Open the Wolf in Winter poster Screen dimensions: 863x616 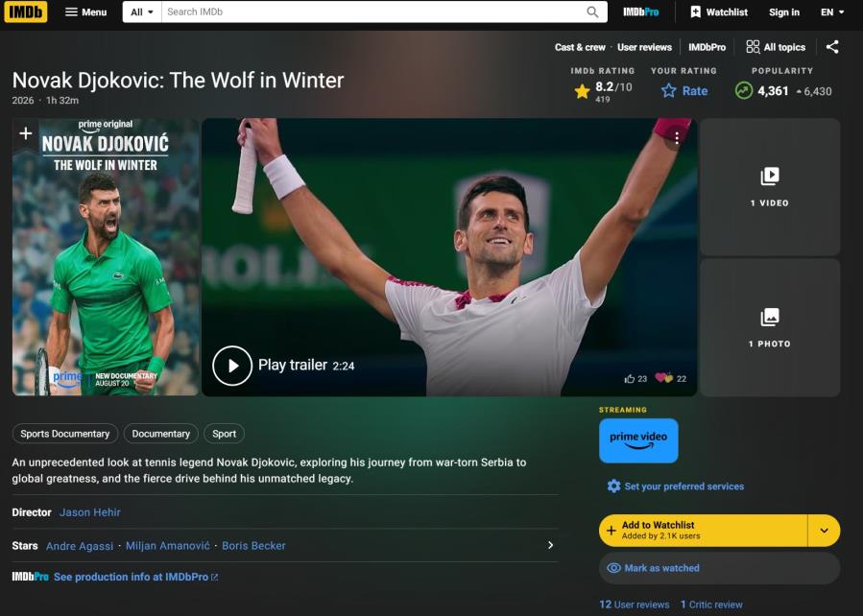tap(106, 257)
